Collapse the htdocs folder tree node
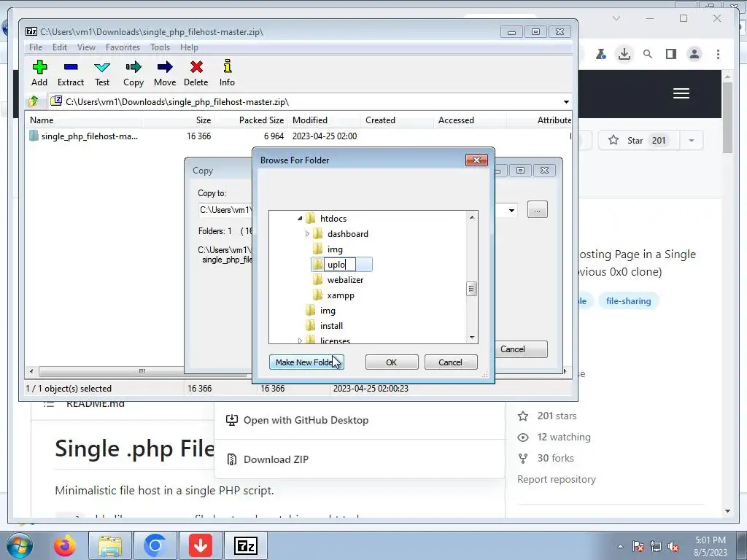Image resolution: width=747 pixels, height=560 pixels. point(300,219)
